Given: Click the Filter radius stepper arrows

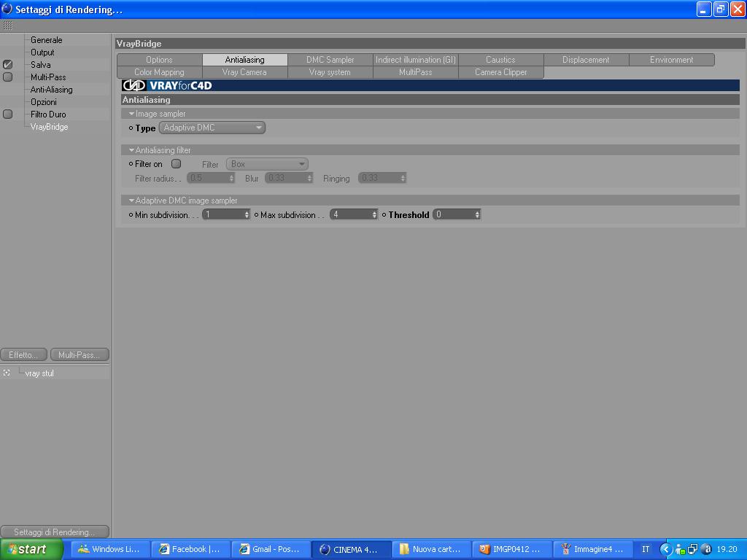Looking at the screenshot, I should 231,178.
